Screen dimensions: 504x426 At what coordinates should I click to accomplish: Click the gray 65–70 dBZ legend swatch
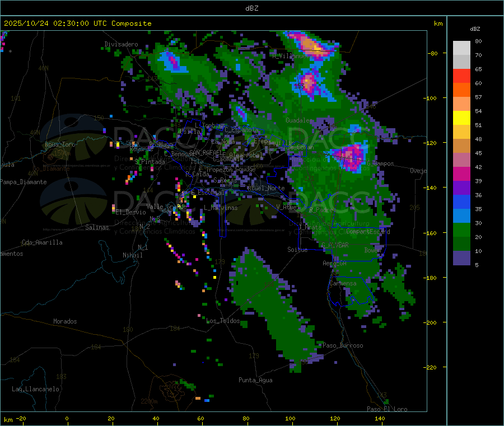pos(461,62)
